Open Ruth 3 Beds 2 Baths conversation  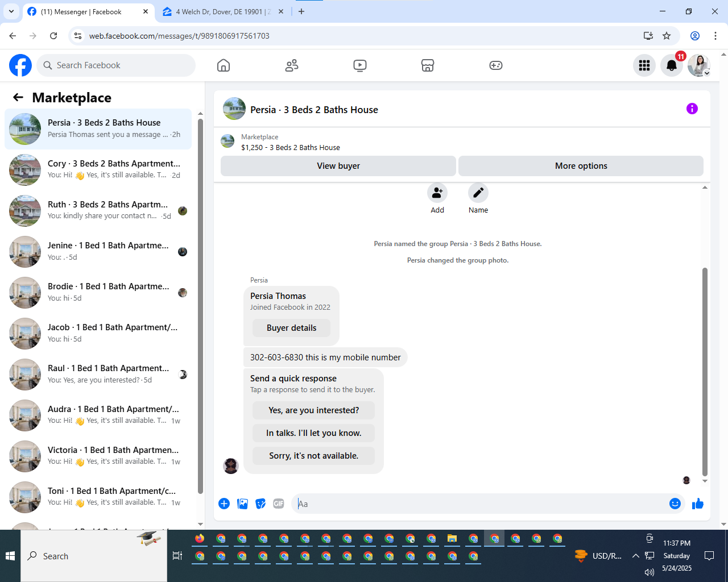[98, 211]
